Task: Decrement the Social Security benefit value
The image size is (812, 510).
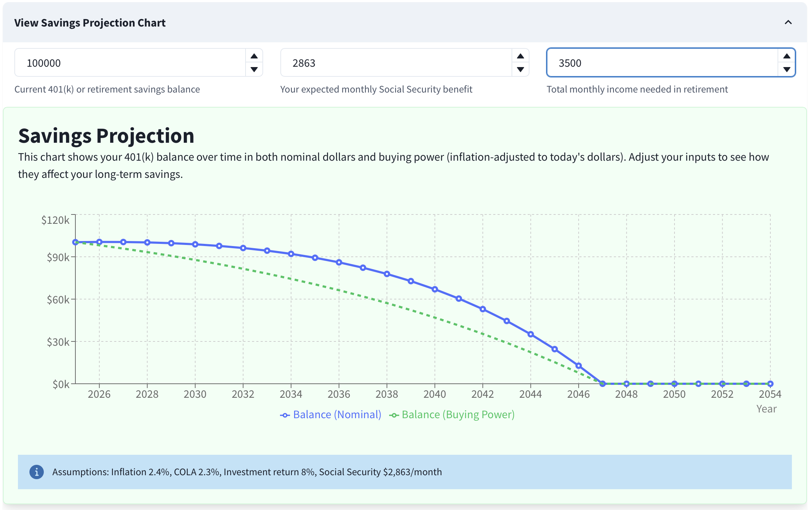Action: click(520, 70)
